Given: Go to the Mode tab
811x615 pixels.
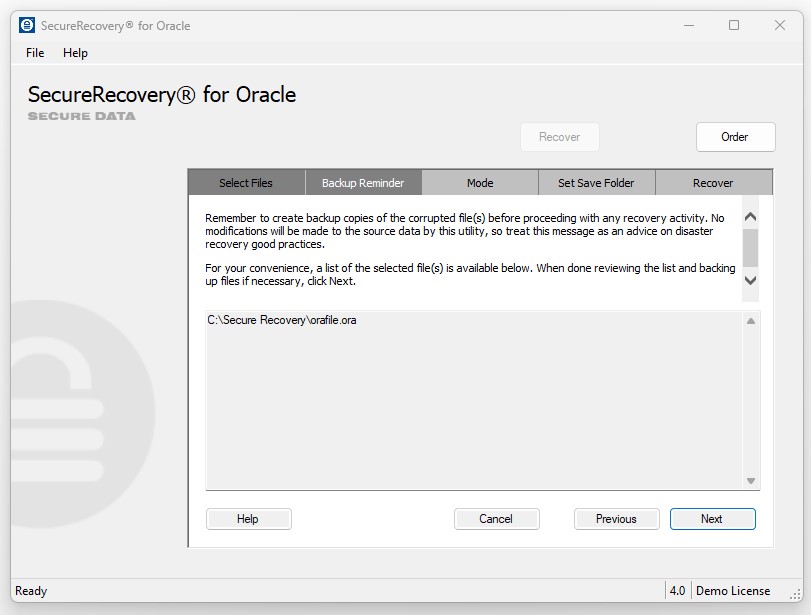Looking at the screenshot, I should coord(480,183).
